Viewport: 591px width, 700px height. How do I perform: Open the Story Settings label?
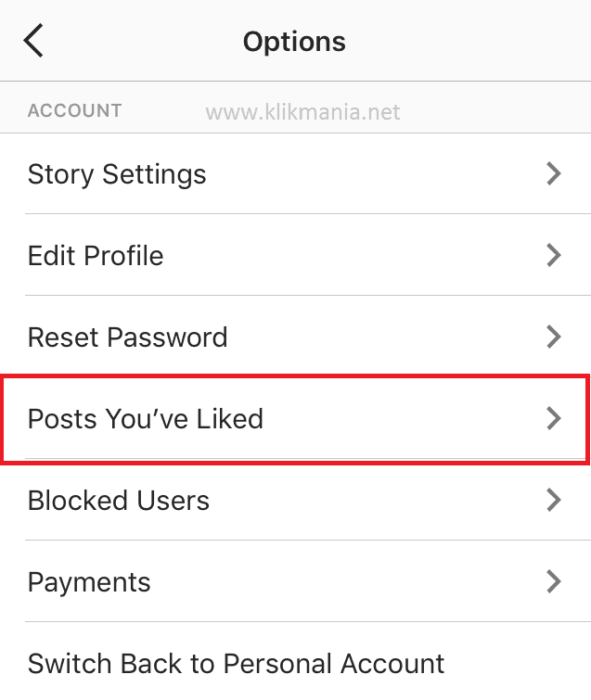[117, 174]
